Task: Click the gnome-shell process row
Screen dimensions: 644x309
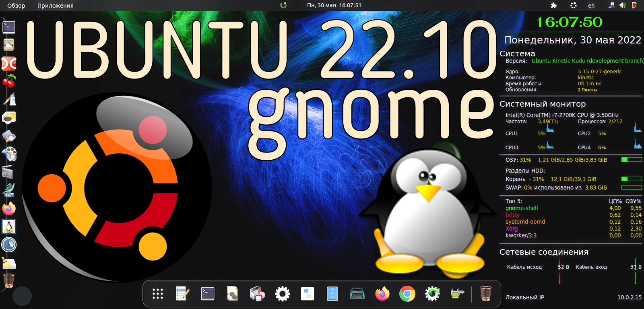Action: point(574,208)
